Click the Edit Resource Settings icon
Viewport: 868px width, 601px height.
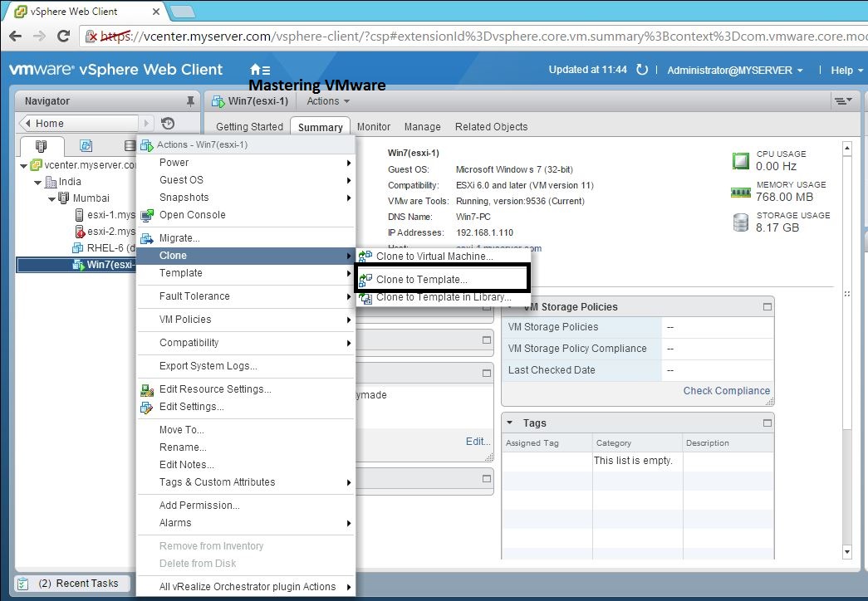pos(147,390)
